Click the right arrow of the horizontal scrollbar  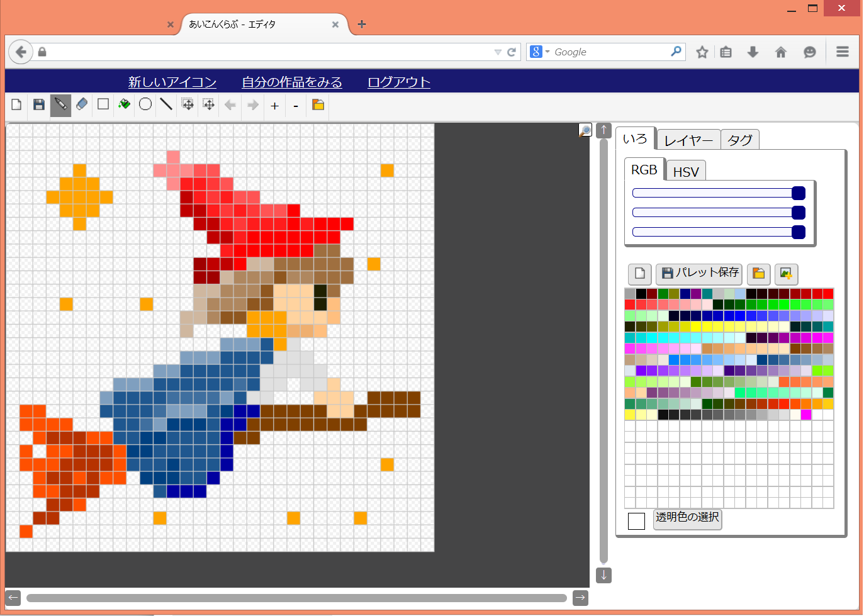pyautogui.click(x=580, y=598)
